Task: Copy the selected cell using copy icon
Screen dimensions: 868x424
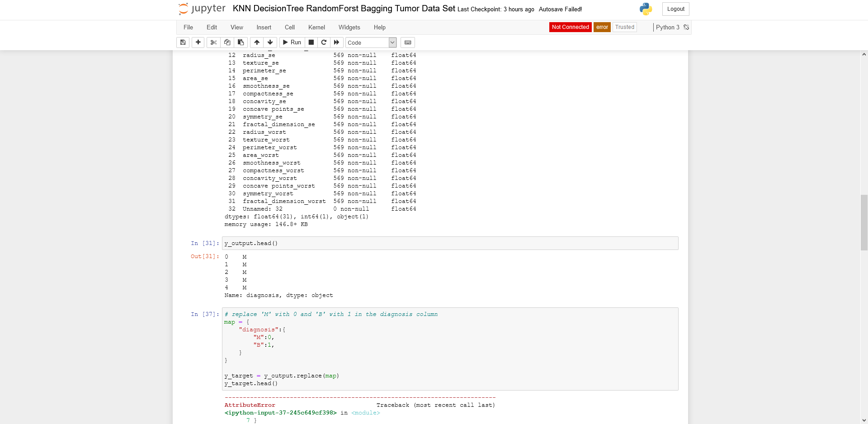Action: pyautogui.click(x=227, y=42)
